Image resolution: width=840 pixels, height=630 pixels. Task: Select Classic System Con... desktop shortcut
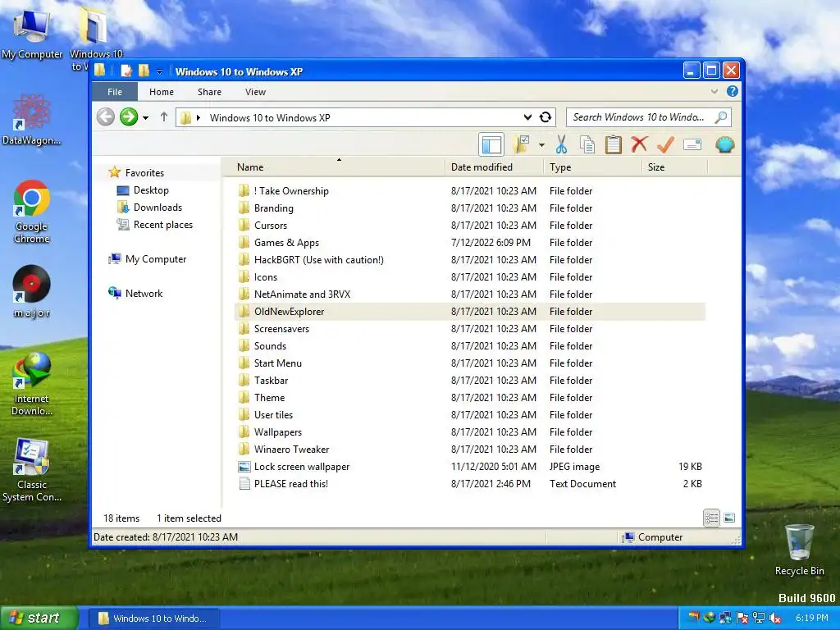point(32,470)
